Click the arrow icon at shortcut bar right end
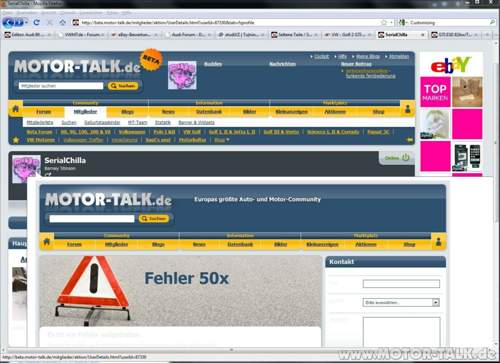This screenshot has height=363, width=500. tap(409, 140)
